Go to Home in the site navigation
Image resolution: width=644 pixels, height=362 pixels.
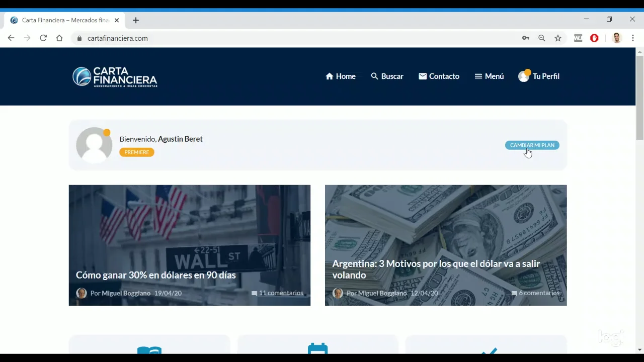(341, 76)
